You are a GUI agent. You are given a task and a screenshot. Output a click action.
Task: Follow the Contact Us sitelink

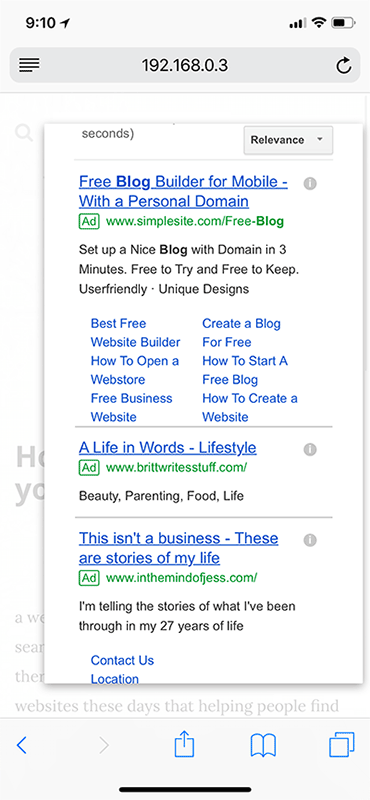[122, 660]
